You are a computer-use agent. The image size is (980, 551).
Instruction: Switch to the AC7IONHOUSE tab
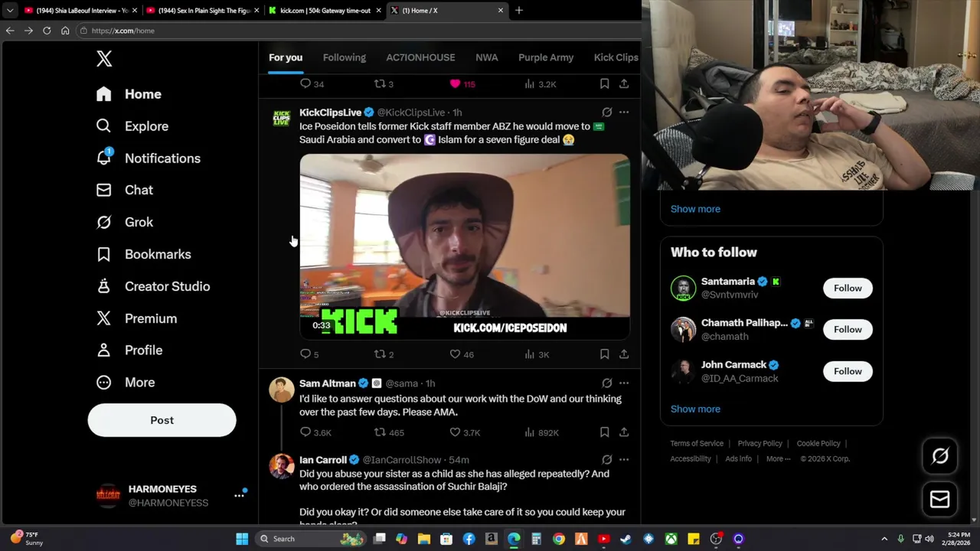tap(420, 57)
